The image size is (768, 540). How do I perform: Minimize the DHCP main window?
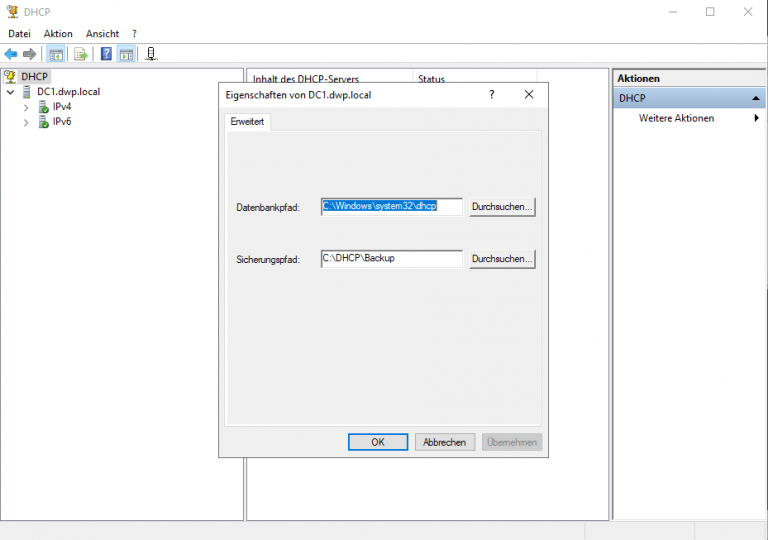point(673,12)
